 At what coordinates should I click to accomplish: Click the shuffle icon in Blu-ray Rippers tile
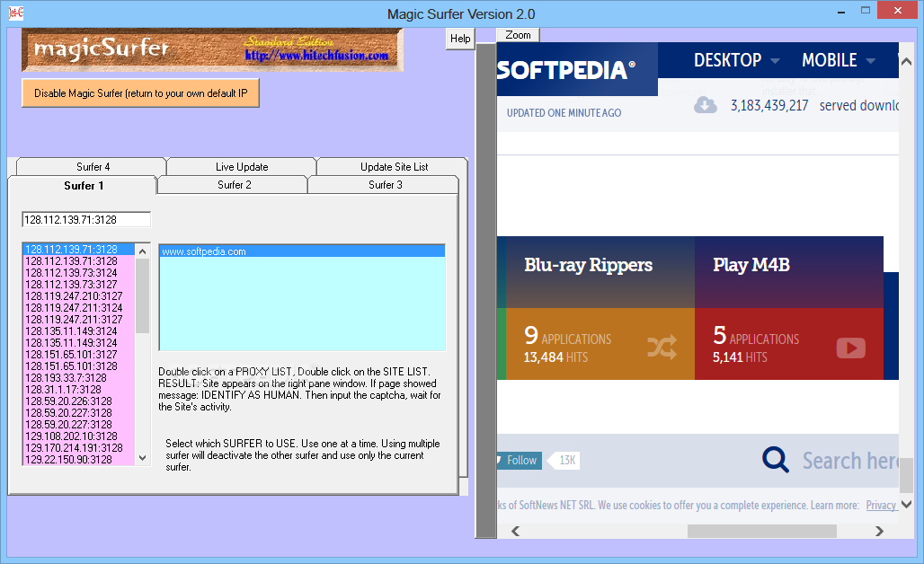click(x=662, y=348)
